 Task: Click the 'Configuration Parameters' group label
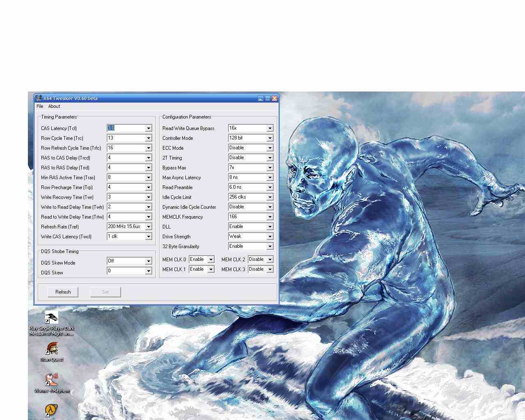pos(187,117)
